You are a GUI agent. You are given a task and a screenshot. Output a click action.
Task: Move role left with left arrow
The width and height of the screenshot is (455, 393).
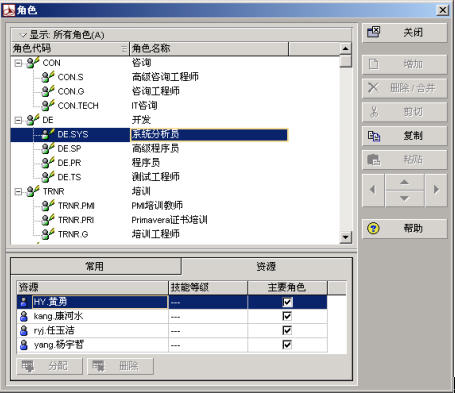pos(373,189)
